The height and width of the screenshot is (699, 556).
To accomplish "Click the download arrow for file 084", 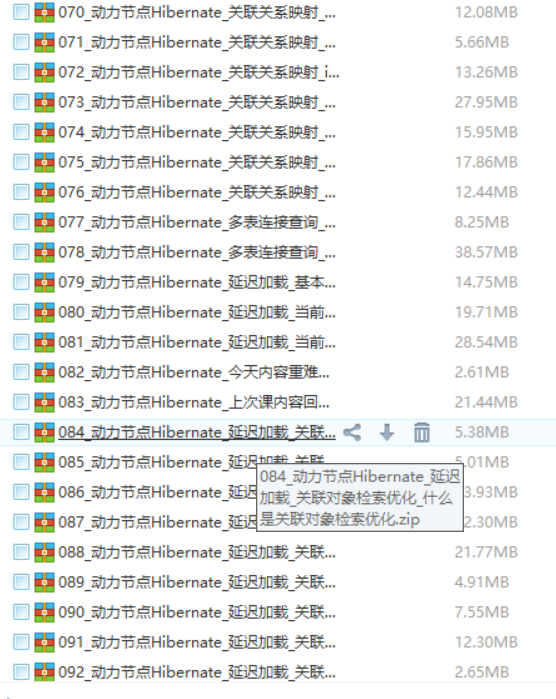I will 387,432.
